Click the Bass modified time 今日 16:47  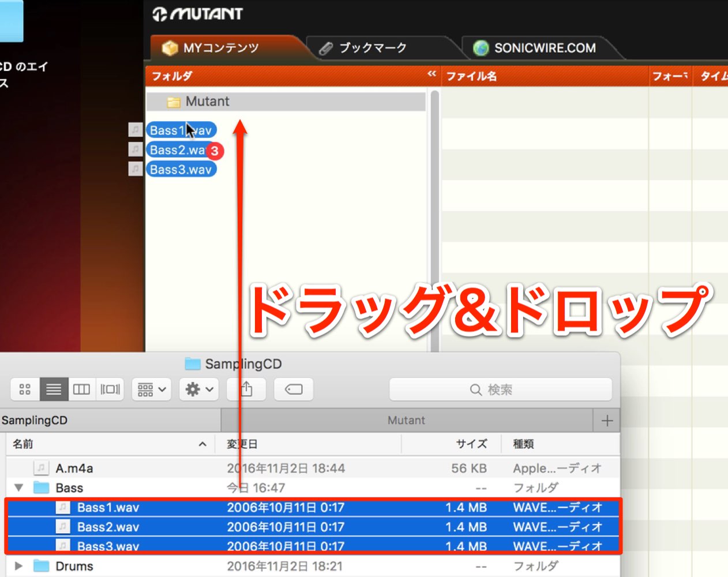256,488
